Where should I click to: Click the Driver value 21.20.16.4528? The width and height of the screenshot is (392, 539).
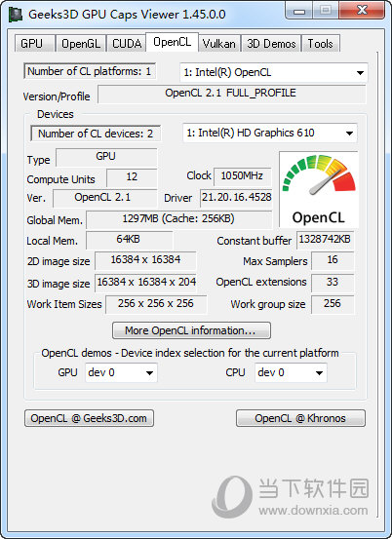[x=236, y=198]
